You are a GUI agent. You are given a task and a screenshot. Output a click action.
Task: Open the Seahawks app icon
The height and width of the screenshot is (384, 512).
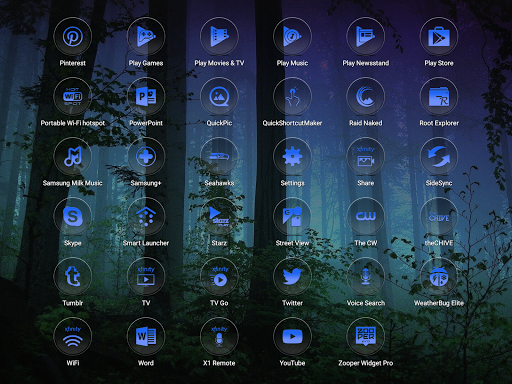[x=219, y=156]
